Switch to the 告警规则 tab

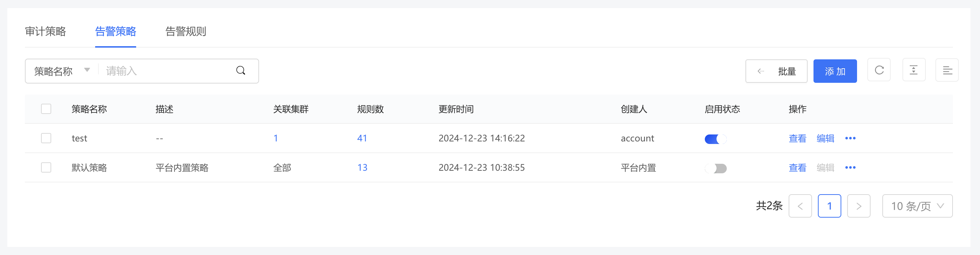(186, 31)
